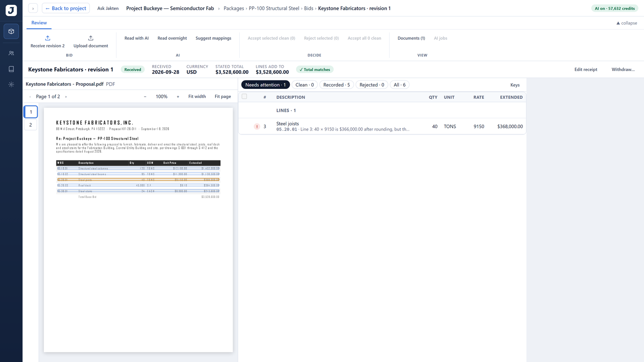This screenshot has height=362, width=644.
Task: Toggle the select-all lines checkbox
Action: click(x=244, y=97)
